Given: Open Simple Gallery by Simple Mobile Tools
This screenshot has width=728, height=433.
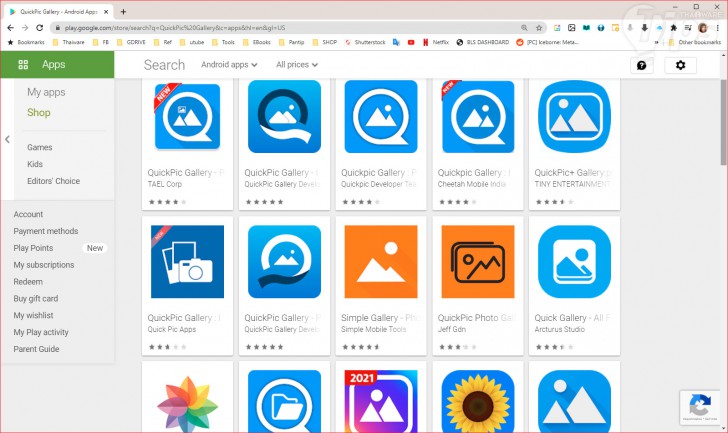Looking at the screenshot, I should (x=381, y=285).
